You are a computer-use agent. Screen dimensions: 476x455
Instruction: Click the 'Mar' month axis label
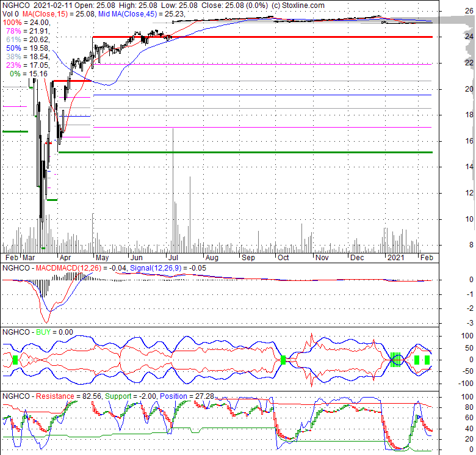[29, 258]
